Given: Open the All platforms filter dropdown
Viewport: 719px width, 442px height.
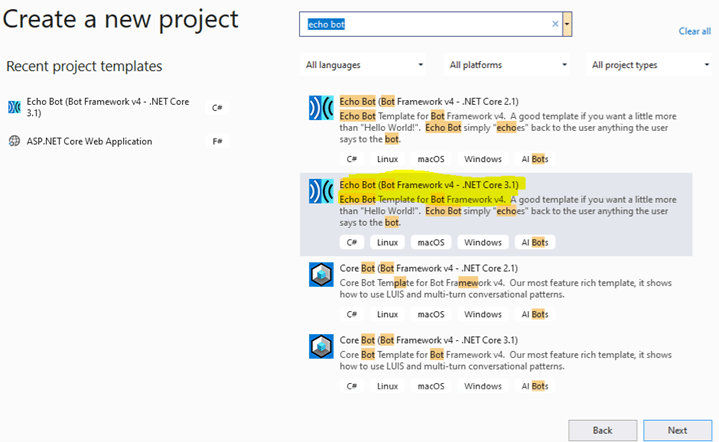Looking at the screenshot, I should click(x=506, y=65).
